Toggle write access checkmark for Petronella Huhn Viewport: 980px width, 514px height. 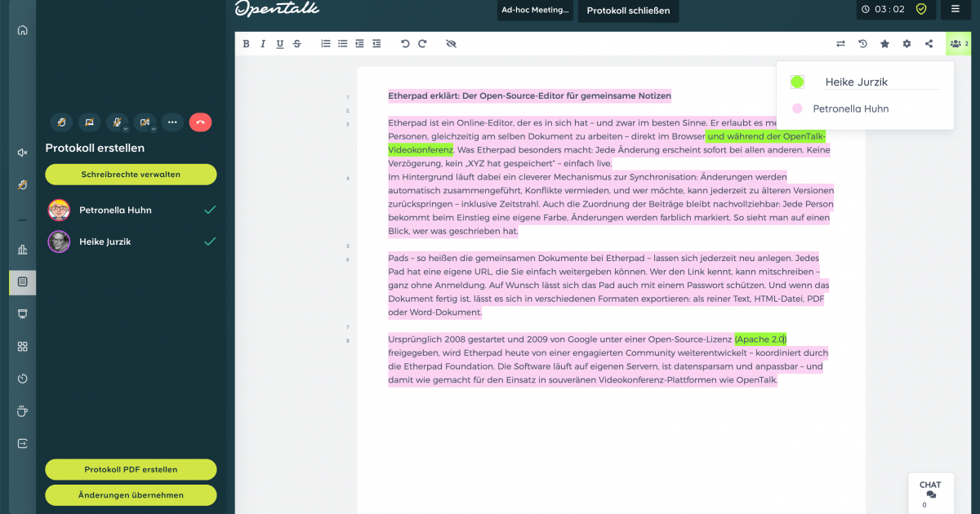(x=211, y=210)
